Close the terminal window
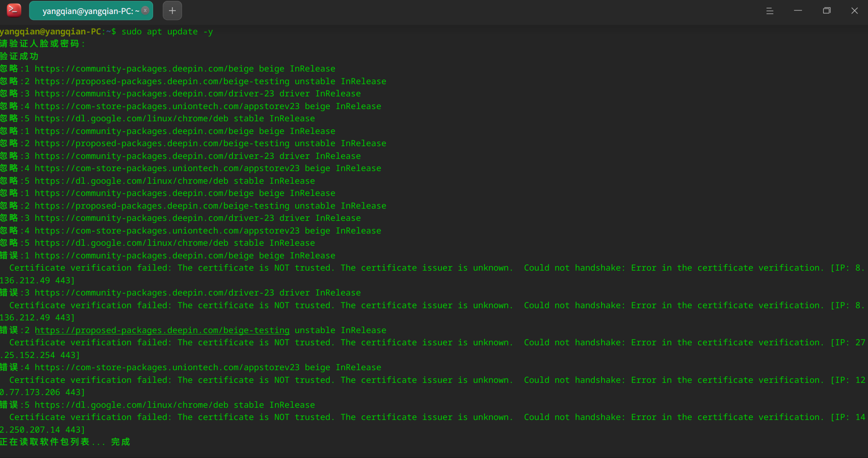The height and width of the screenshot is (458, 868). (x=854, y=10)
